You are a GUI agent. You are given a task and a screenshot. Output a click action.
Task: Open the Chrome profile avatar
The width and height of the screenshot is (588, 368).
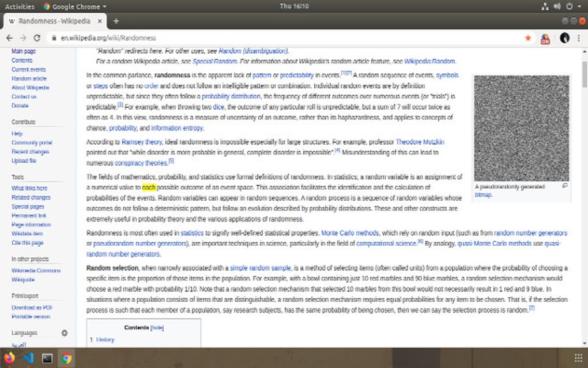pos(564,38)
